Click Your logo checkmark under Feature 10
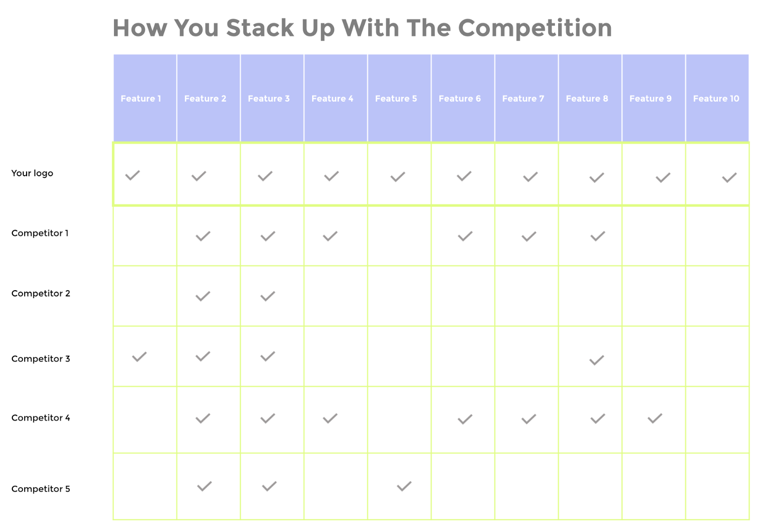This screenshot has width=760, height=532. [730, 178]
